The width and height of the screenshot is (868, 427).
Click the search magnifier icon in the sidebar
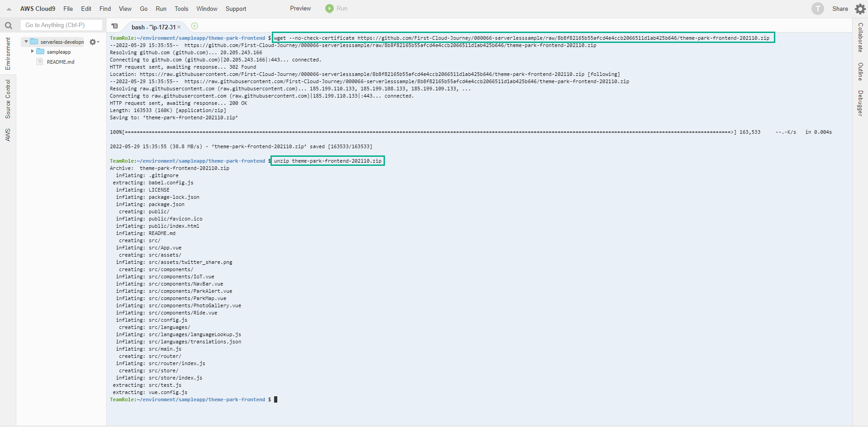tap(8, 26)
